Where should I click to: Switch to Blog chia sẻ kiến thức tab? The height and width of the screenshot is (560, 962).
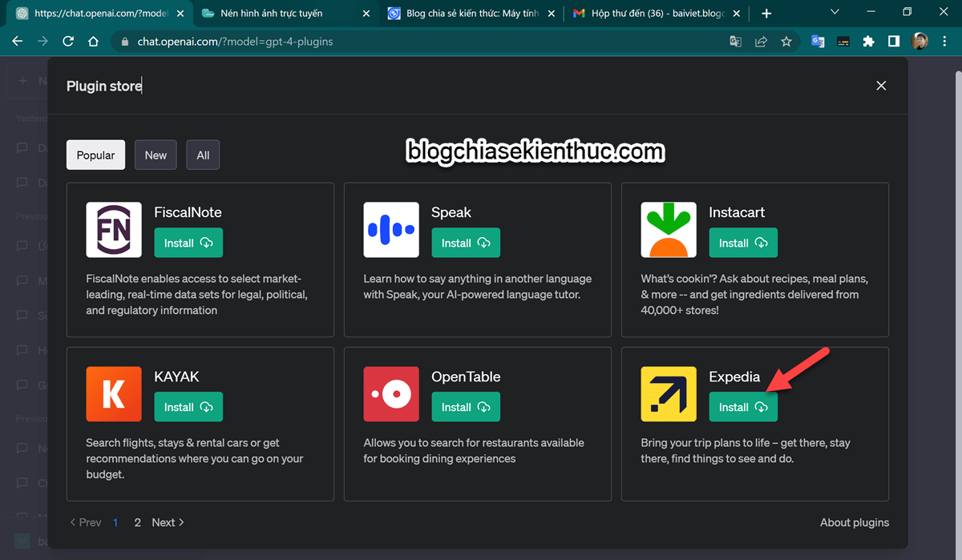click(x=472, y=13)
